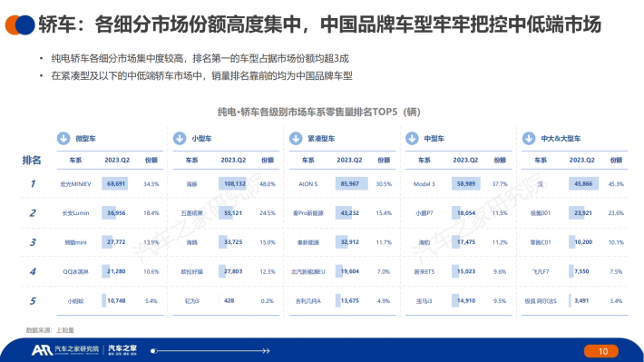Viewport: 644px width, 362px height.
Task: Click the down-arrow icon beside 紧凑型车
Action: click(296, 139)
